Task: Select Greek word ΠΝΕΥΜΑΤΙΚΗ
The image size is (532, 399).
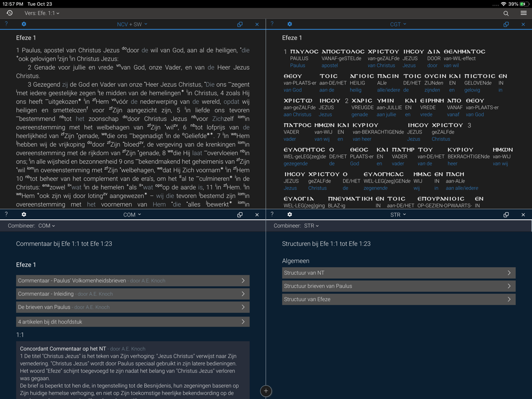Action: pyautogui.click(x=350, y=199)
